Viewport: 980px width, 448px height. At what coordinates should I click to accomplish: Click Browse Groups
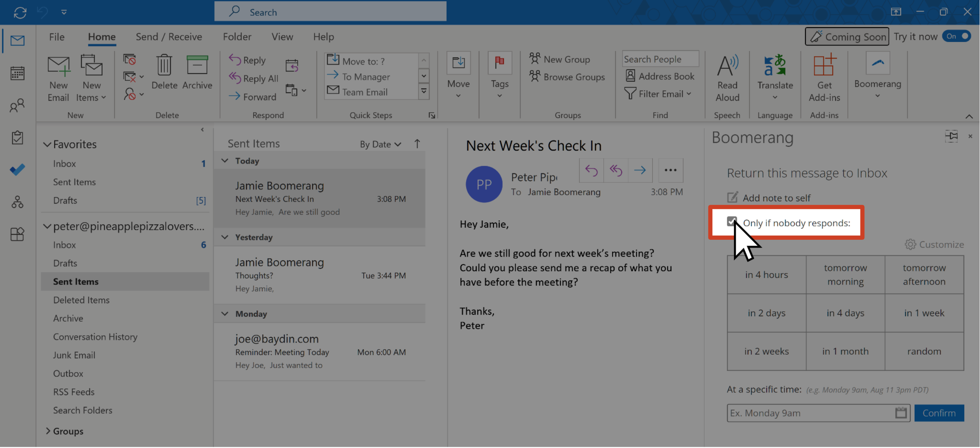pos(567,77)
